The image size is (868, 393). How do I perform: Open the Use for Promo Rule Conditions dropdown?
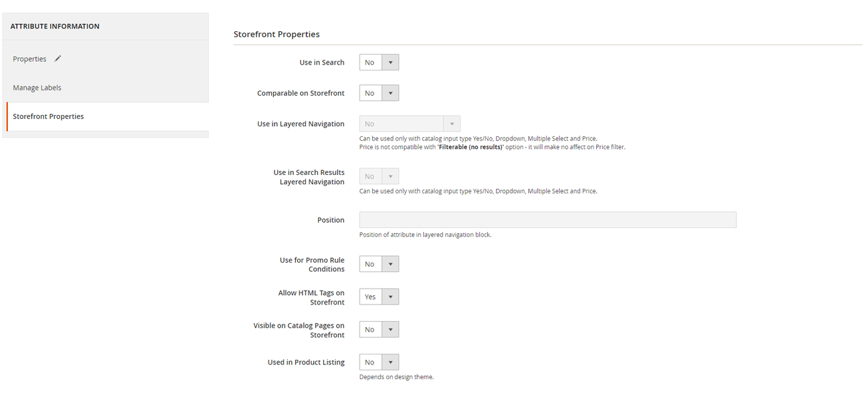coord(391,263)
